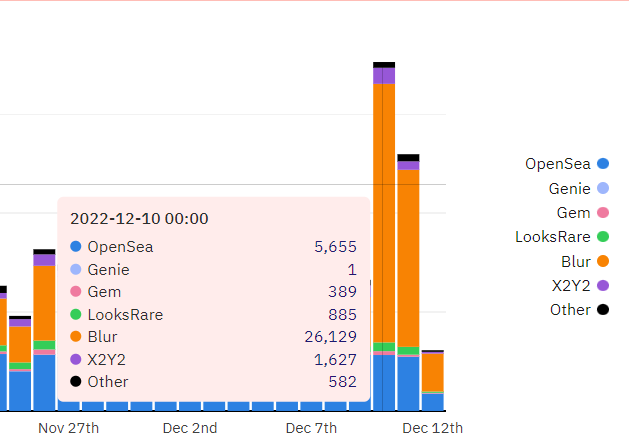Screen dimensions: 629x437
Task: Click the orange segment of the second-tallest bar
Action: click(x=408, y=258)
